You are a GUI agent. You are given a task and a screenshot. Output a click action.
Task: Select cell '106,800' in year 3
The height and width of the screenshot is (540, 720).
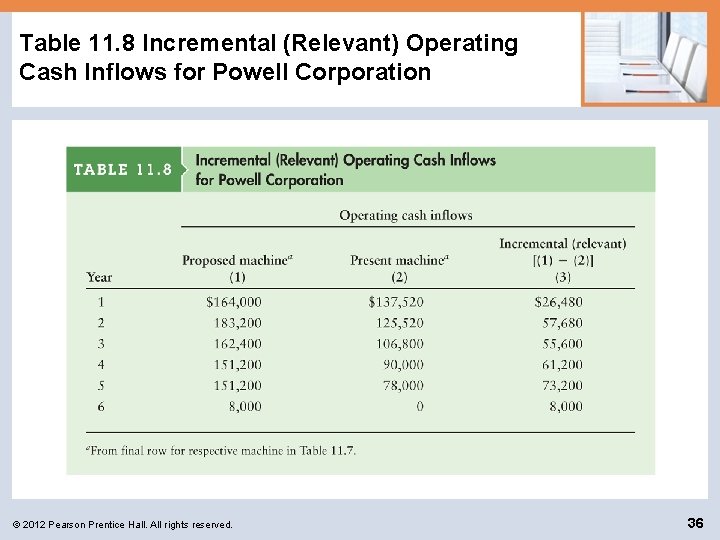pyautogui.click(x=400, y=344)
